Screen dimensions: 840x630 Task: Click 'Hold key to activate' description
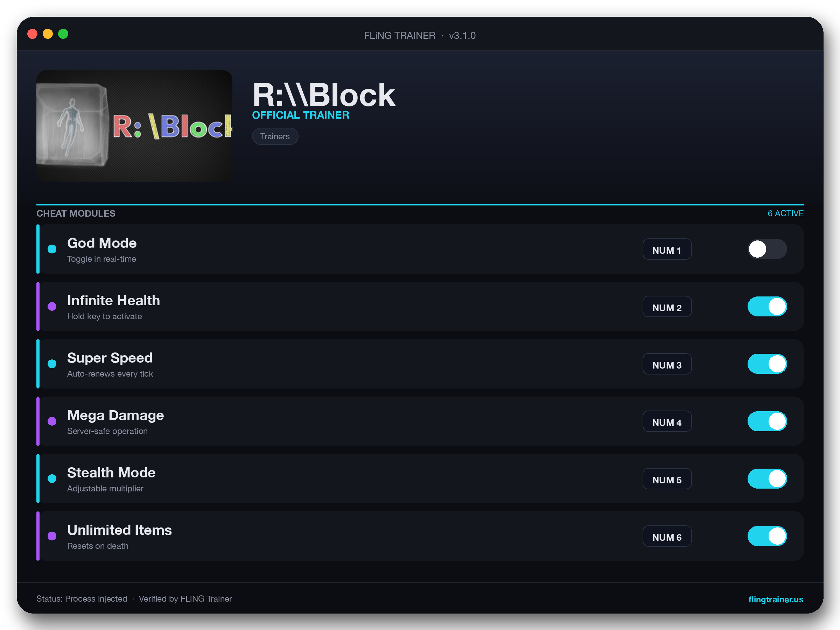click(104, 316)
